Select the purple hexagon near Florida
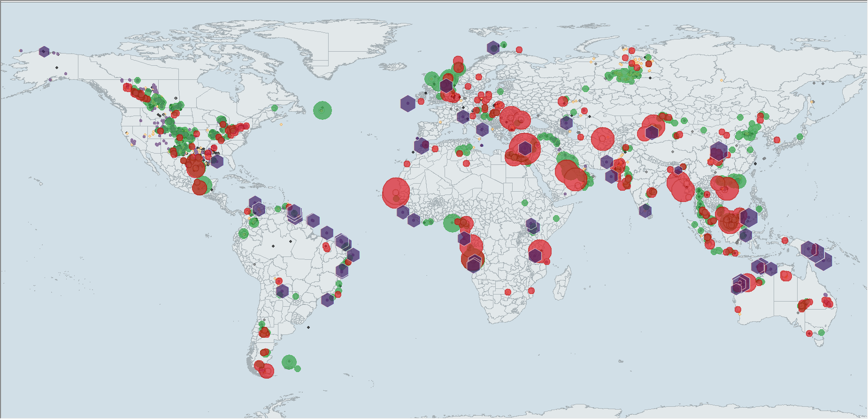The image size is (868, 419). pos(216,162)
